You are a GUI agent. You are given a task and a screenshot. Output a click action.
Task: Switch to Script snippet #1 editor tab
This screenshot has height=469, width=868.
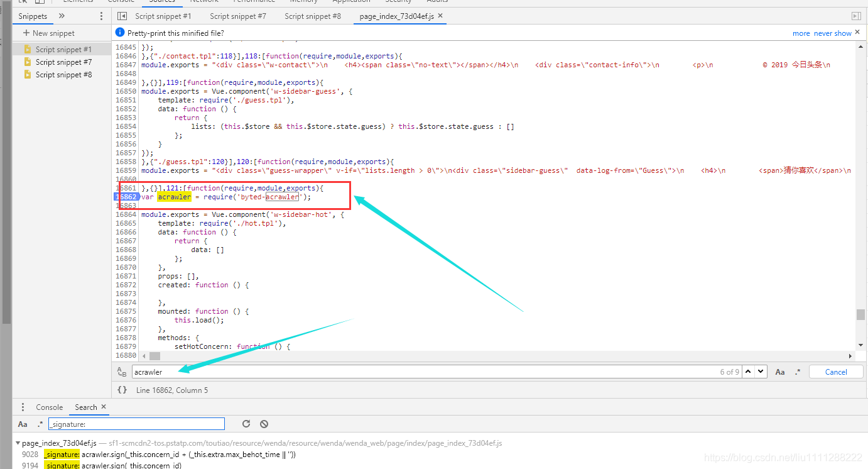[163, 16]
